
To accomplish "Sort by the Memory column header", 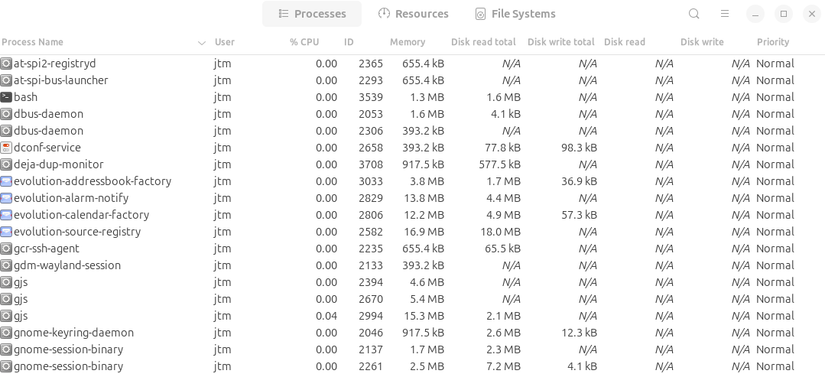I will [x=407, y=42].
